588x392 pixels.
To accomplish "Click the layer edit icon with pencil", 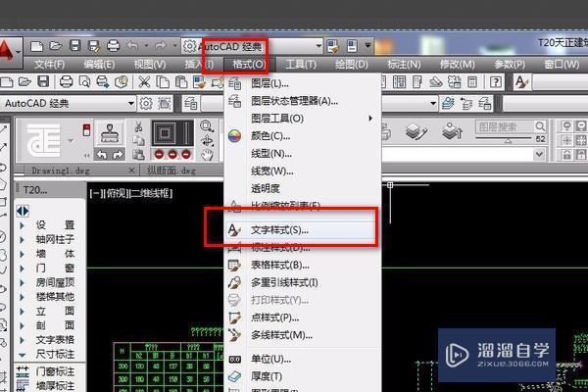I will pos(417,132).
